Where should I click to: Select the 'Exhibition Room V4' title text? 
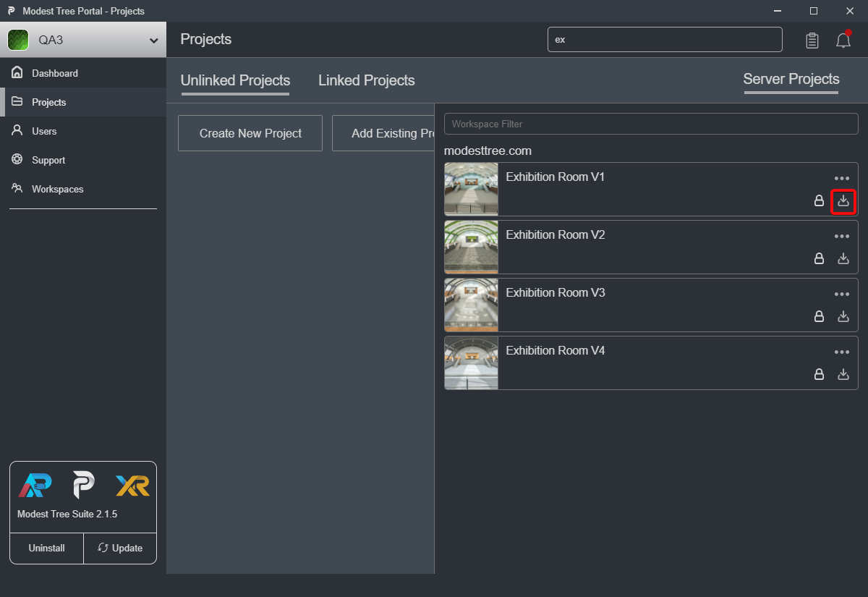[556, 351]
